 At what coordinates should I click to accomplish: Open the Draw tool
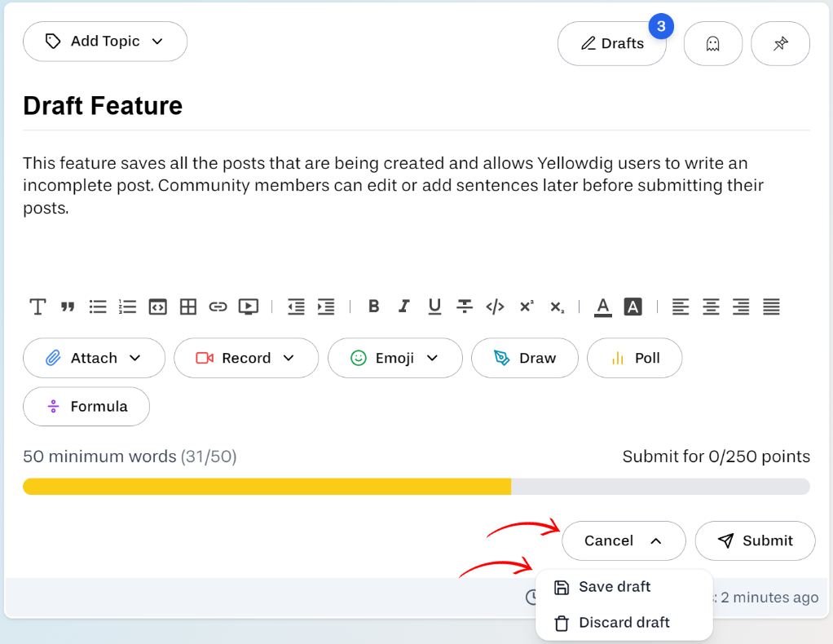click(525, 358)
